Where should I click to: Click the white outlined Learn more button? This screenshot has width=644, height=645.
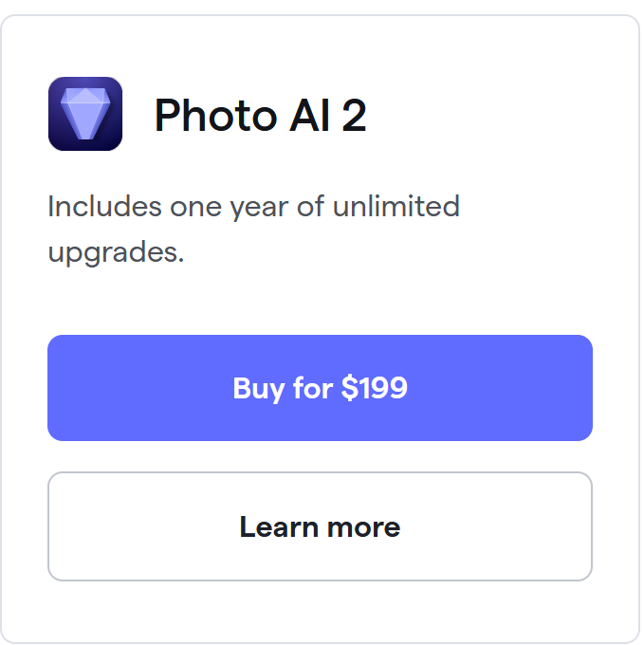coord(320,526)
